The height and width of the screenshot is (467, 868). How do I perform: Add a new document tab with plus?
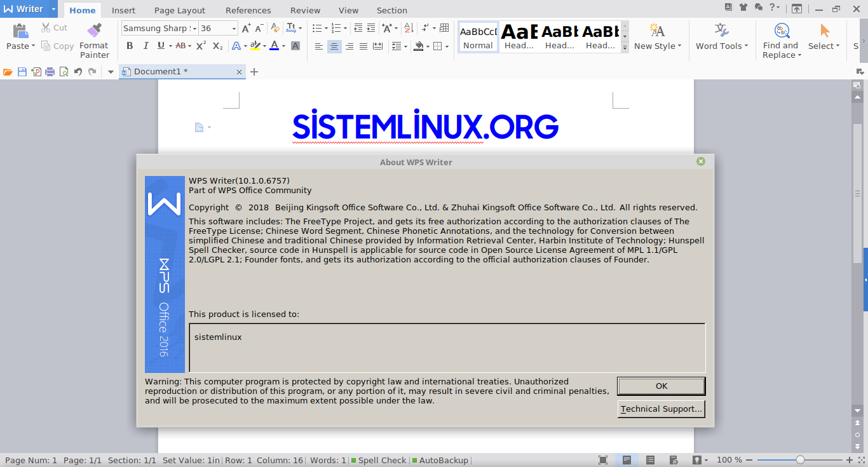[x=254, y=72]
